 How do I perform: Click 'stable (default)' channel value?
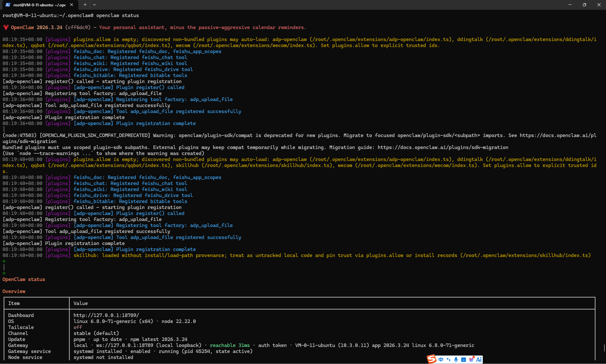click(x=96, y=333)
